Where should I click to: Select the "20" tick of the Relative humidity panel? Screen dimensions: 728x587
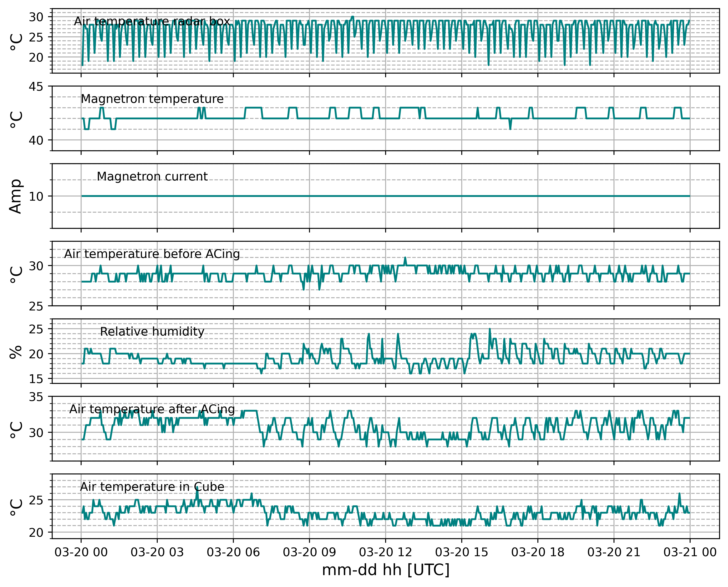point(36,354)
